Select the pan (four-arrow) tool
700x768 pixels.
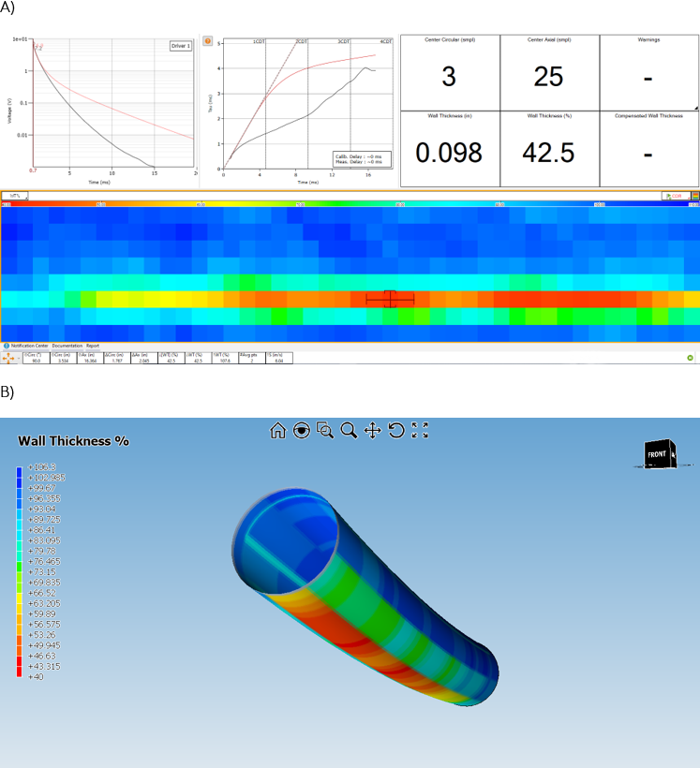pos(372,430)
